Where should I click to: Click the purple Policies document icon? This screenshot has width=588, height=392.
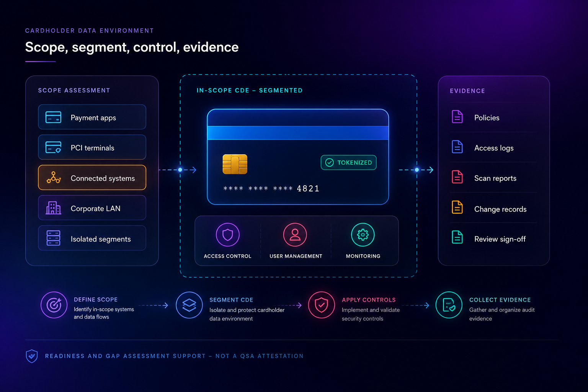click(x=457, y=117)
